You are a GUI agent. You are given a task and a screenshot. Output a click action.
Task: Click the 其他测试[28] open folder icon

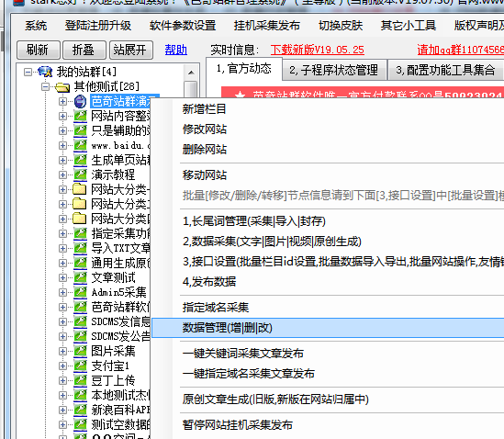(62, 86)
